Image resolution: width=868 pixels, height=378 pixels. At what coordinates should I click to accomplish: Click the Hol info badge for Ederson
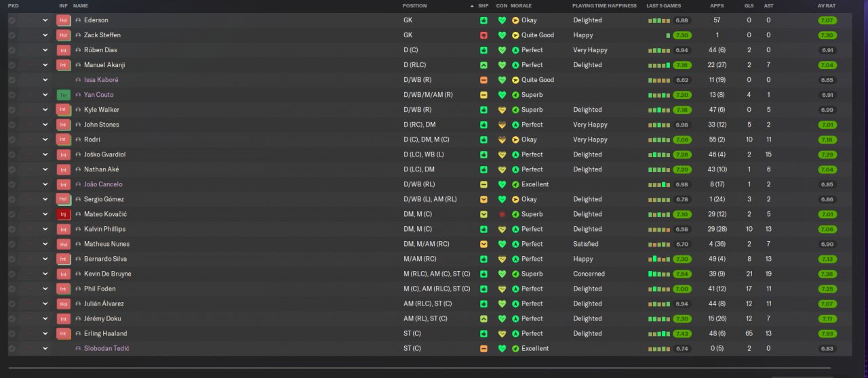tap(63, 20)
